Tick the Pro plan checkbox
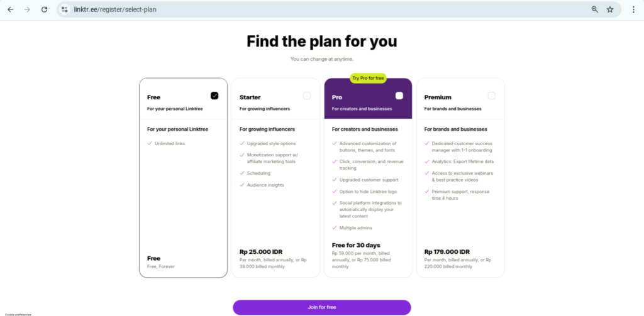644x316 pixels. 399,95
